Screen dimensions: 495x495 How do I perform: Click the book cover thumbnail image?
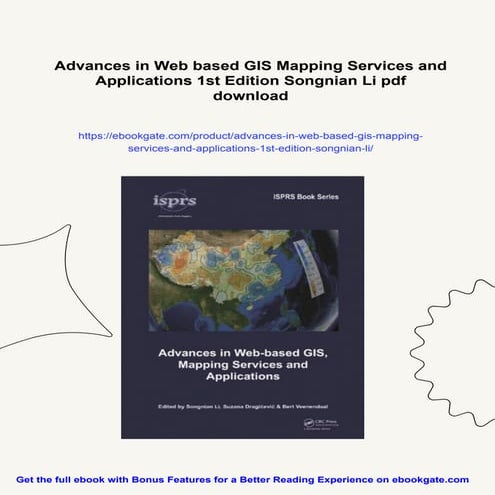tap(243, 307)
